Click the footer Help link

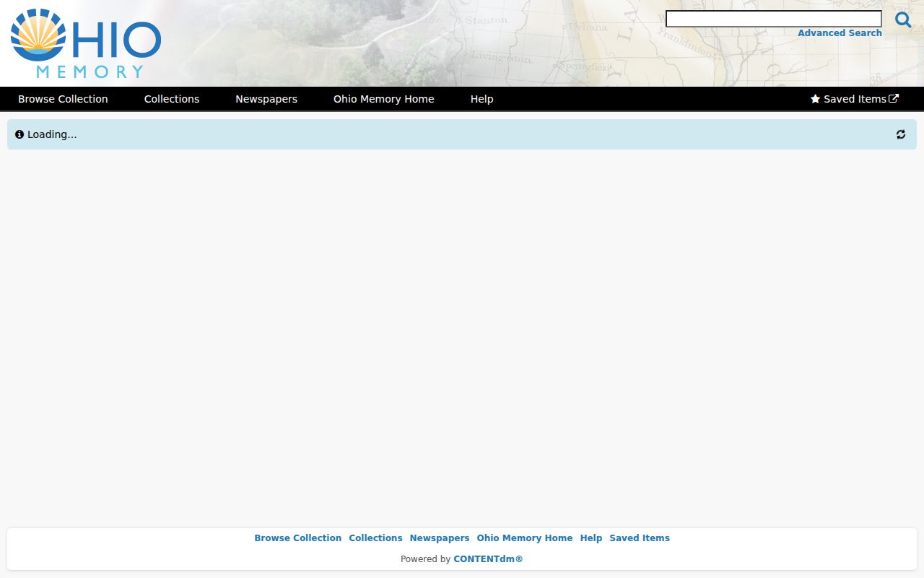591,538
